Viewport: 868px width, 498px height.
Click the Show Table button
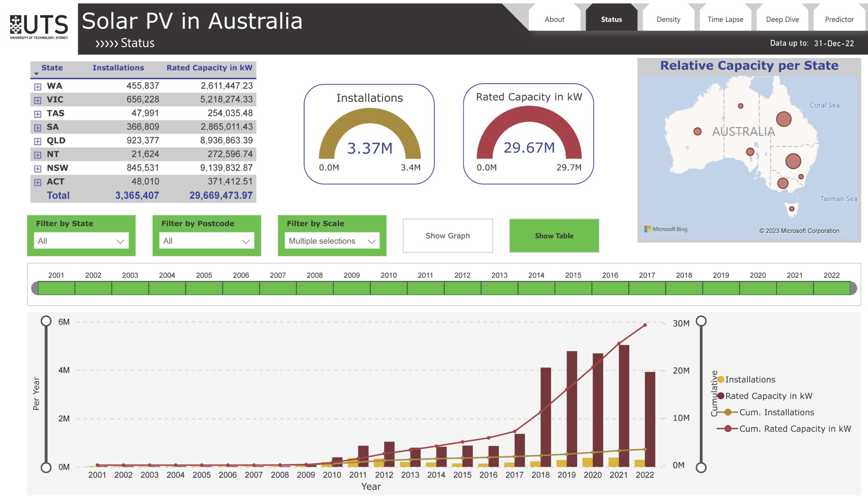[554, 235]
